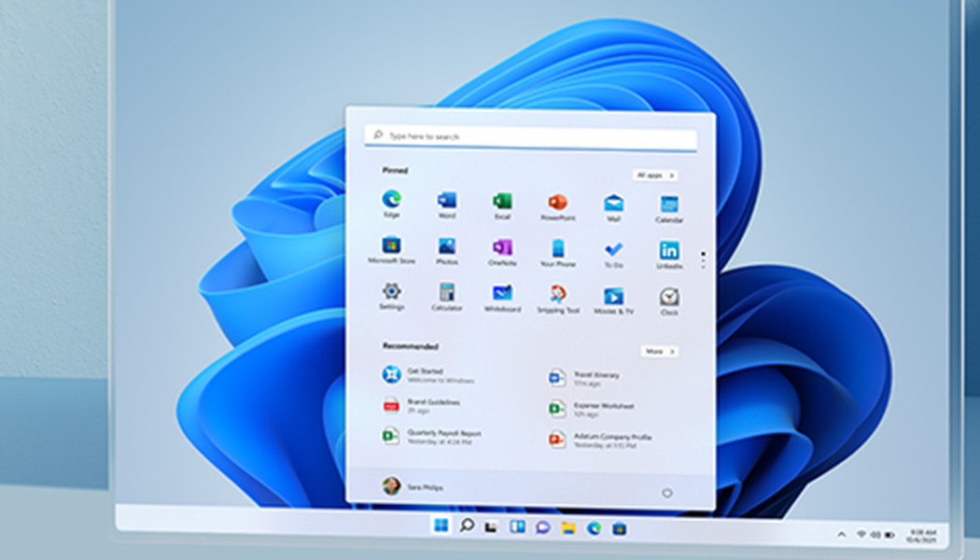
Task: Show hidden icons in system tray
Action: pyautogui.click(x=841, y=535)
